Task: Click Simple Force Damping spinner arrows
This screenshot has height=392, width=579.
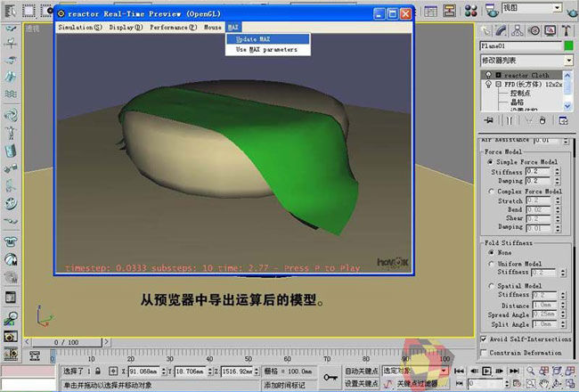Action: [558, 181]
